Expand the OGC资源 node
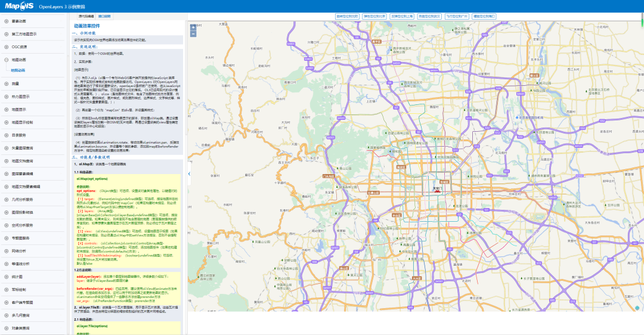 [6, 47]
